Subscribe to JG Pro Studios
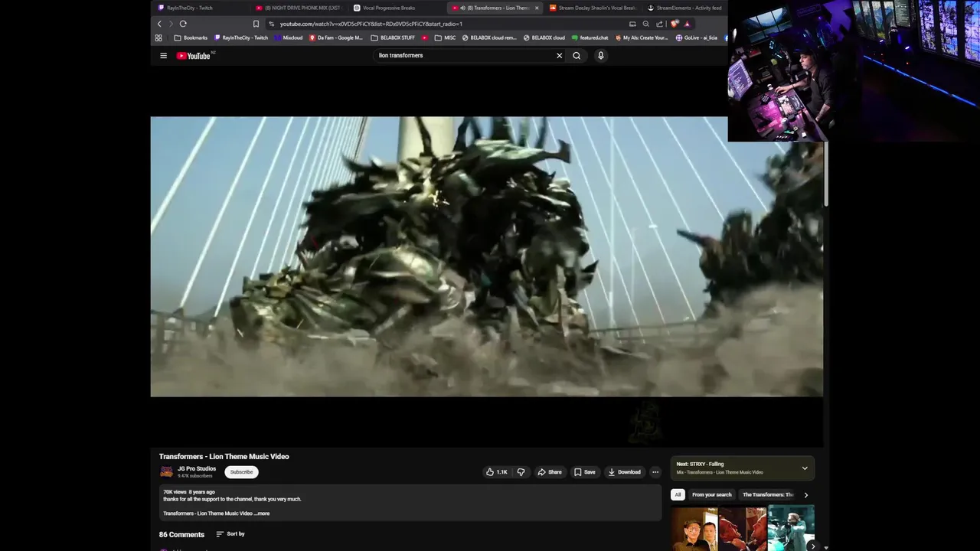 pyautogui.click(x=241, y=472)
